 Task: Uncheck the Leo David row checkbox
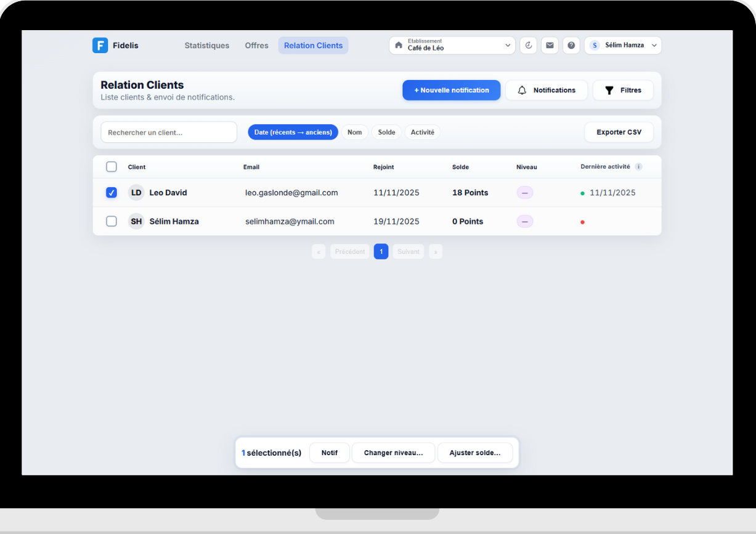coord(112,192)
